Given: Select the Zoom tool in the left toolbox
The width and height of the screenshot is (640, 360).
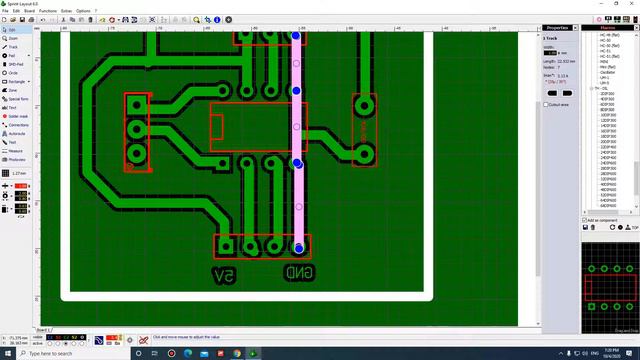Looking at the screenshot, I should [x=16, y=38].
